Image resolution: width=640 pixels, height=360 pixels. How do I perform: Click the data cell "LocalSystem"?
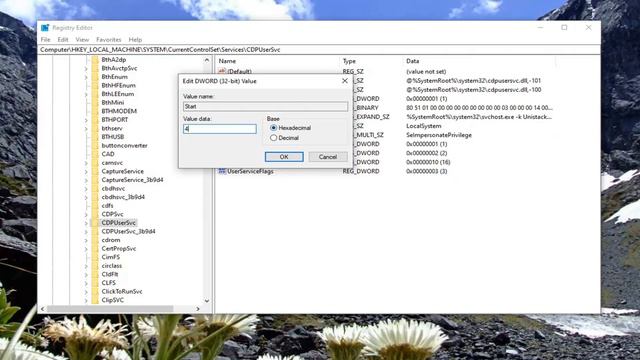pyautogui.click(x=424, y=126)
